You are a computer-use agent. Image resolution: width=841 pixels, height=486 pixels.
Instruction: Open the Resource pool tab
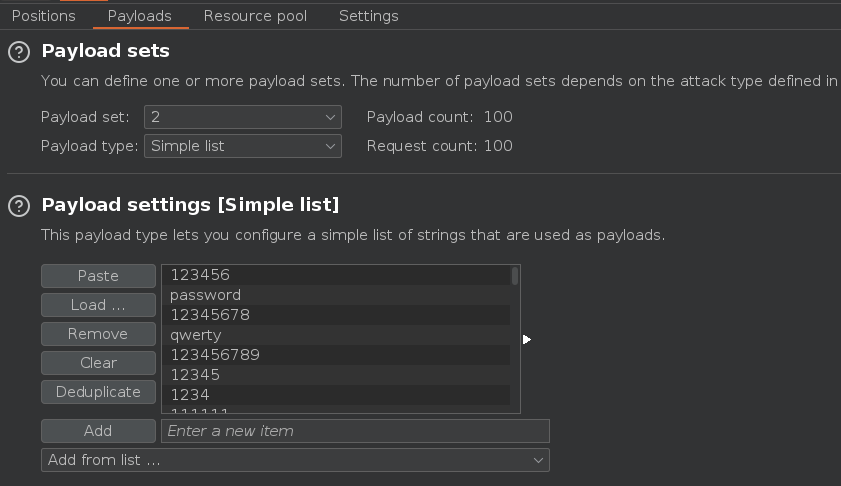(255, 16)
